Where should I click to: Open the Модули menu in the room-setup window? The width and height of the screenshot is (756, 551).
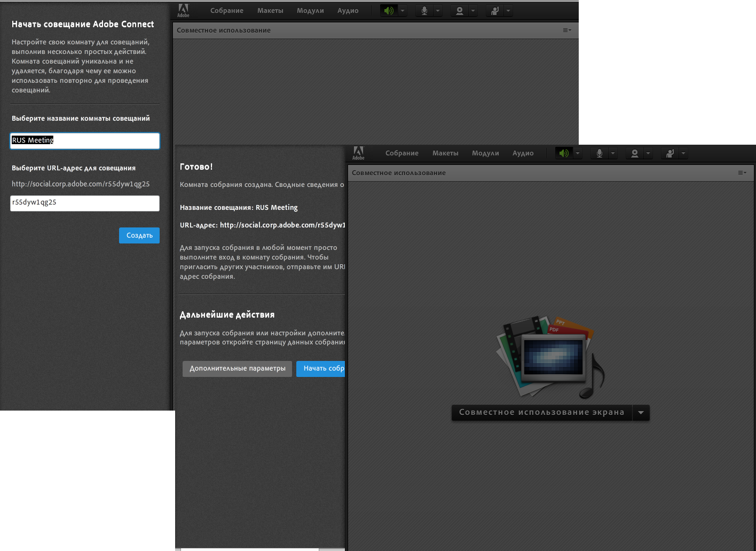point(310,11)
